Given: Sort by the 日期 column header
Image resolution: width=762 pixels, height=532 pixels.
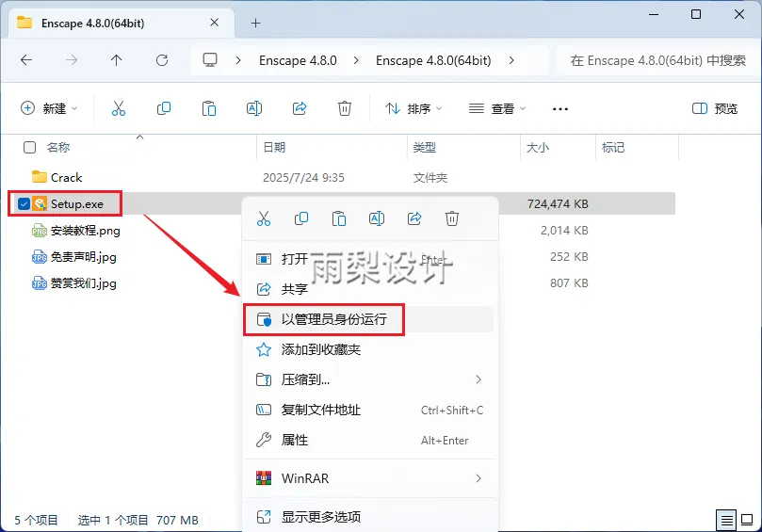Looking at the screenshot, I should tap(274, 147).
